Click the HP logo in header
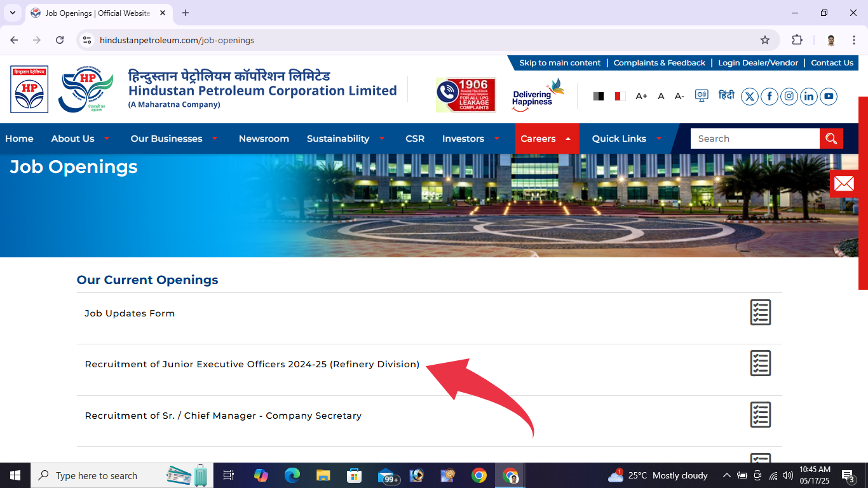The width and height of the screenshot is (868, 488). coord(29,90)
